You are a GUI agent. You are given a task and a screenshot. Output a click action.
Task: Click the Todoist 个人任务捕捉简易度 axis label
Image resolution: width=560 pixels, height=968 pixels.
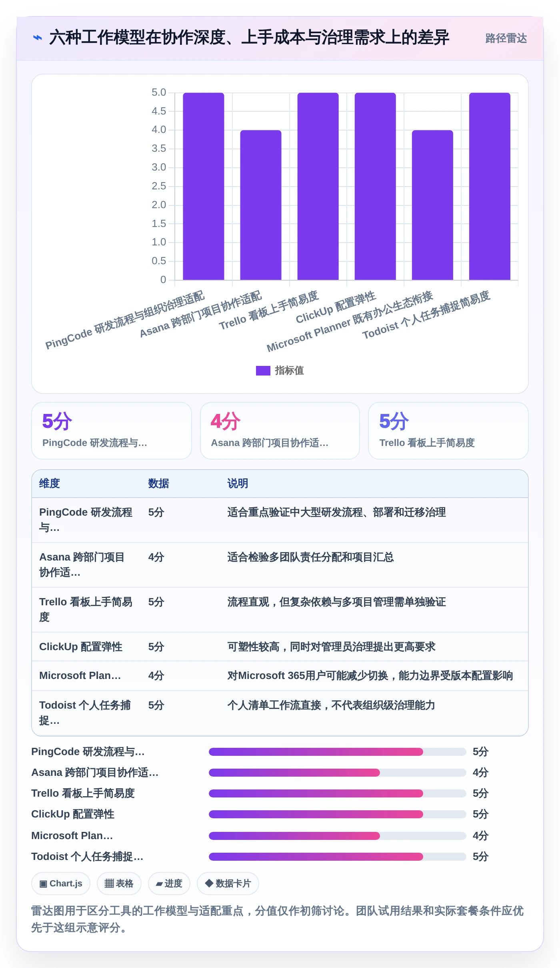(426, 315)
